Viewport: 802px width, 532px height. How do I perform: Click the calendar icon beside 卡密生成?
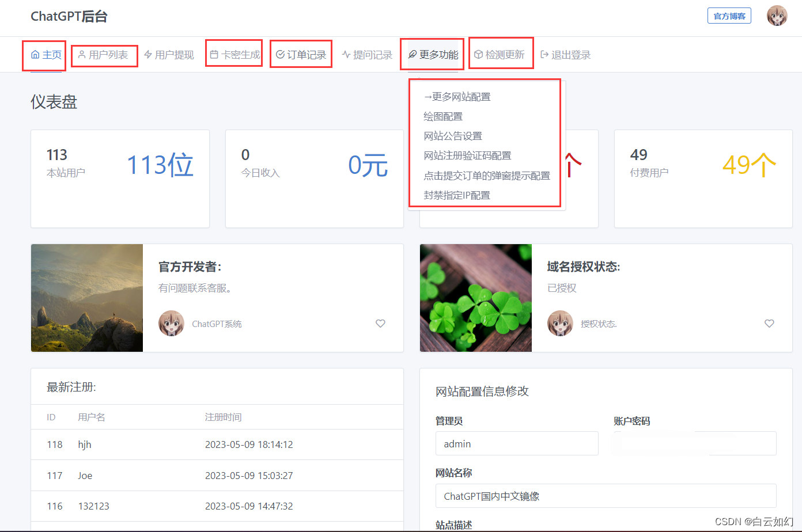214,55
